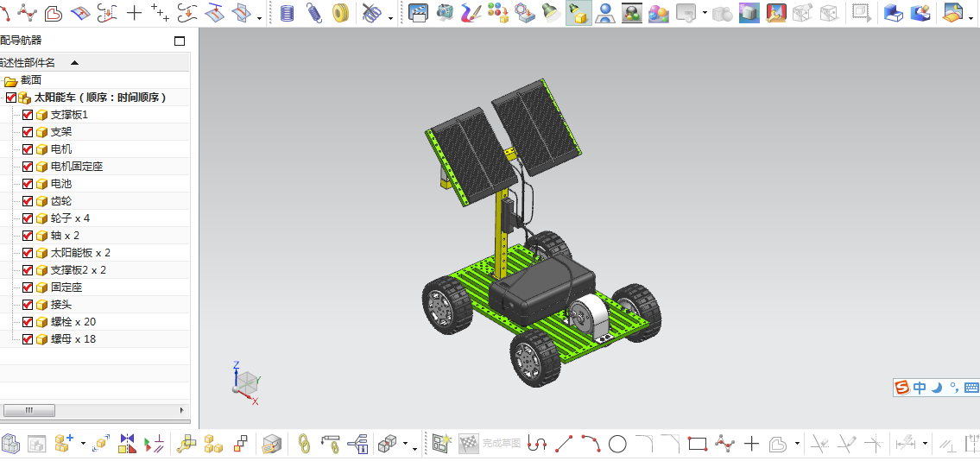
Task: Select the 轴 x 2 tree item
Action: pyautogui.click(x=65, y=236)
